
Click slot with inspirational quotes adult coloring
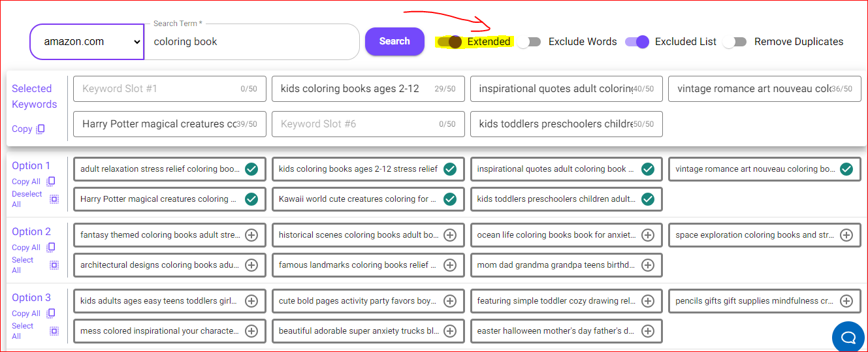coord(566,89)
